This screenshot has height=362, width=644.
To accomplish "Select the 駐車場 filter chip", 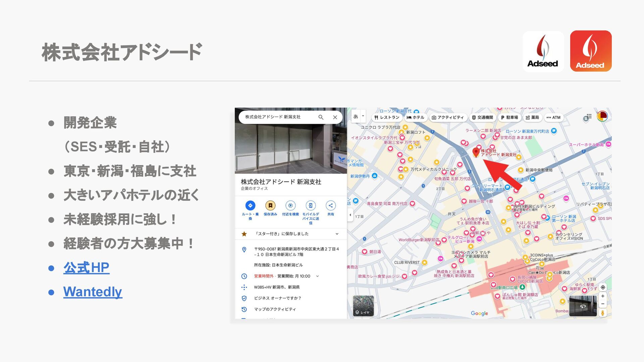I will pyautogui.click(x=509, y=117).
